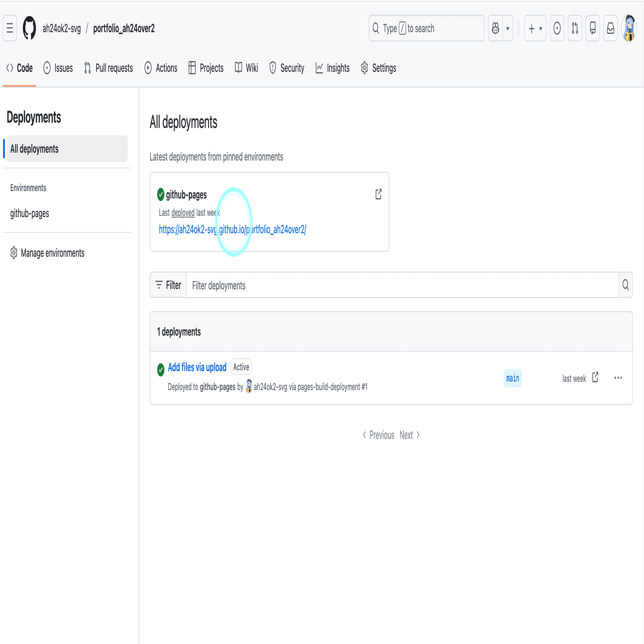View your issues icon in header

tap(557, 28)
